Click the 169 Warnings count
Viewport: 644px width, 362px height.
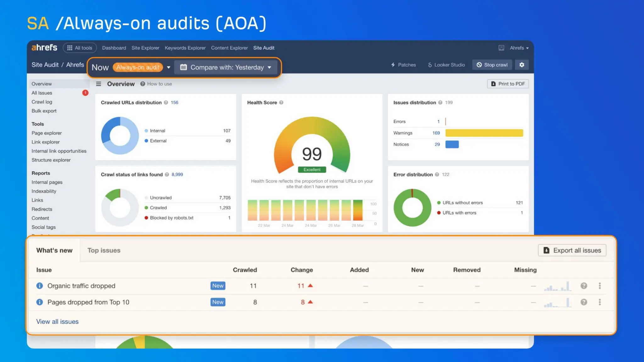pos(436,133)
